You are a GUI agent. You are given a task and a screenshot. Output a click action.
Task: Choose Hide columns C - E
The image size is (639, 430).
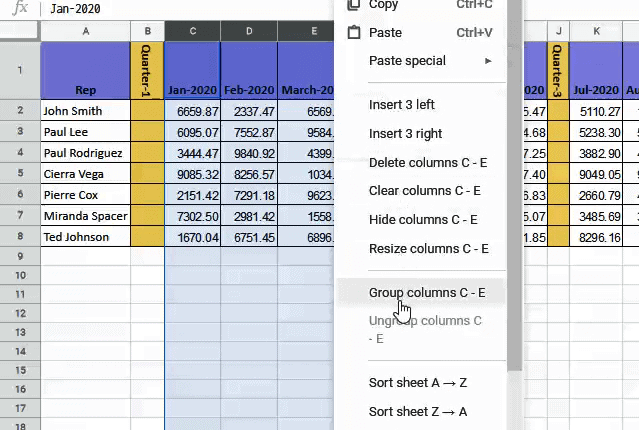click(423, 220)
